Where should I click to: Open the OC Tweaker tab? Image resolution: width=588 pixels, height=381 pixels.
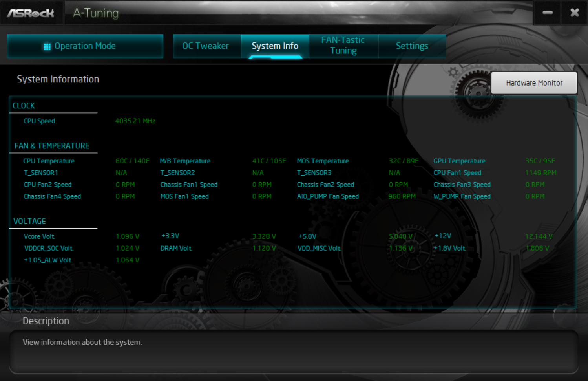click(206, 46)
